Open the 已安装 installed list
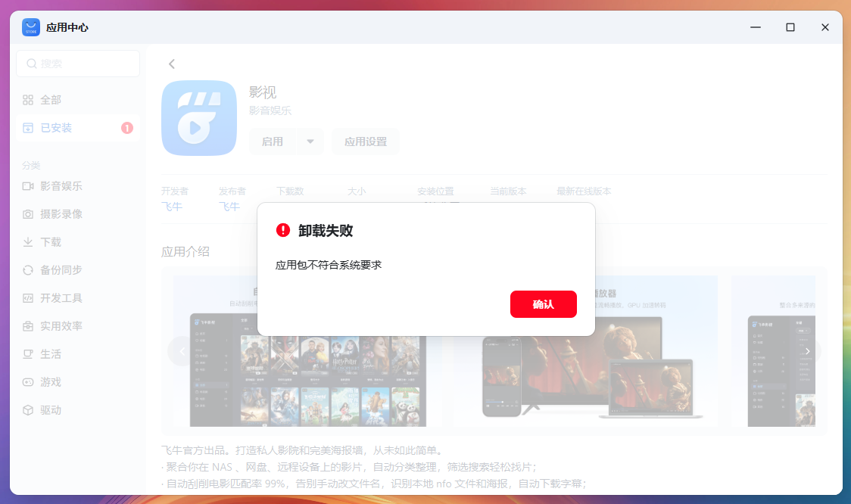The image size is (851, 504). [78, 128]
